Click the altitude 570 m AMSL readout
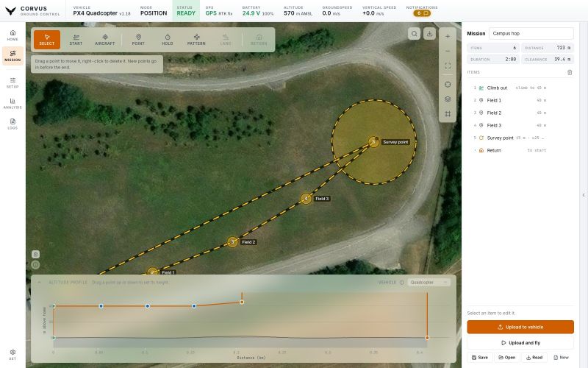Screen dimensions: 588x368 298,11
